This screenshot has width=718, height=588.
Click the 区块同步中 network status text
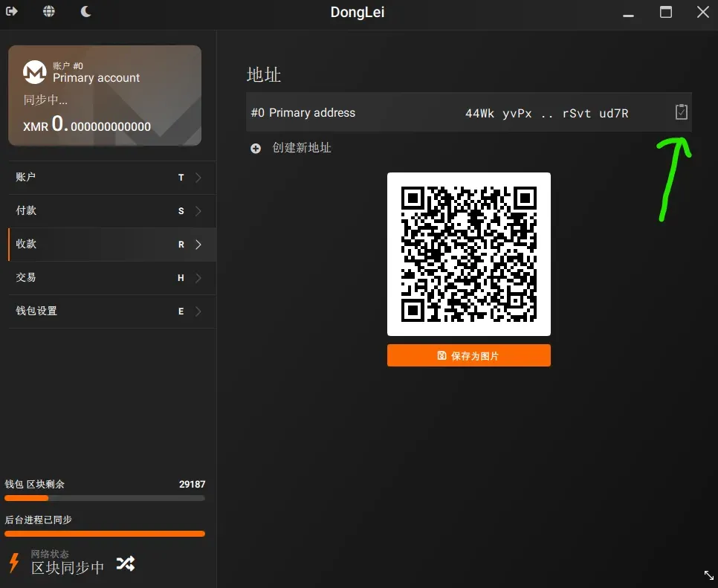68,568
